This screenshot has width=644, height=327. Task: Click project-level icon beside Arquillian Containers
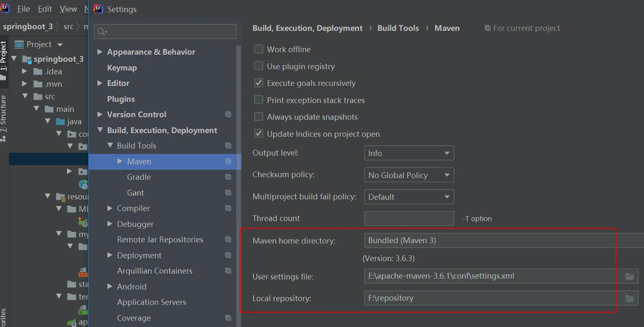pyautogui.click(x=228, y=271)
